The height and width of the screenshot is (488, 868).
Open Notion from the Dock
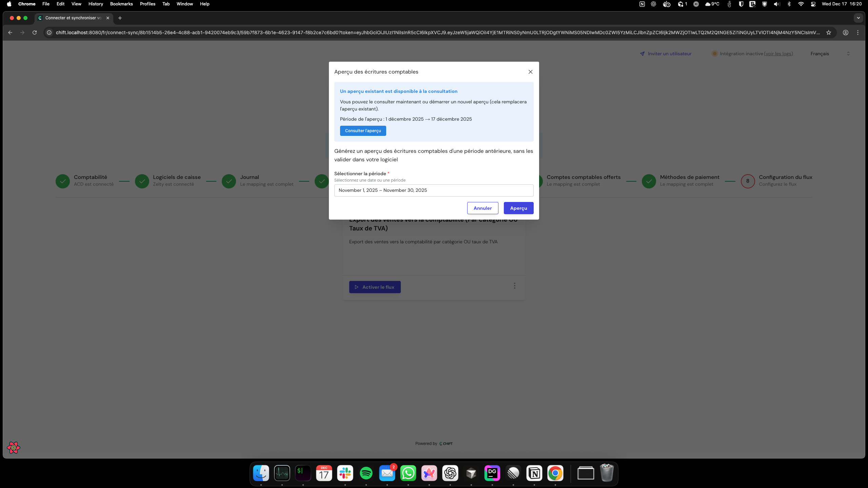534,473
